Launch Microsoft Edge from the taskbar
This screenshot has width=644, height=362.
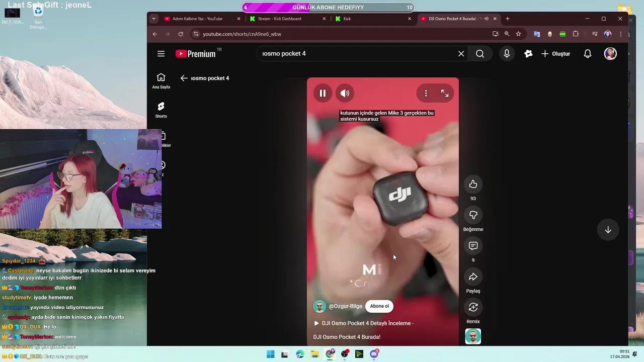[300, 354]
